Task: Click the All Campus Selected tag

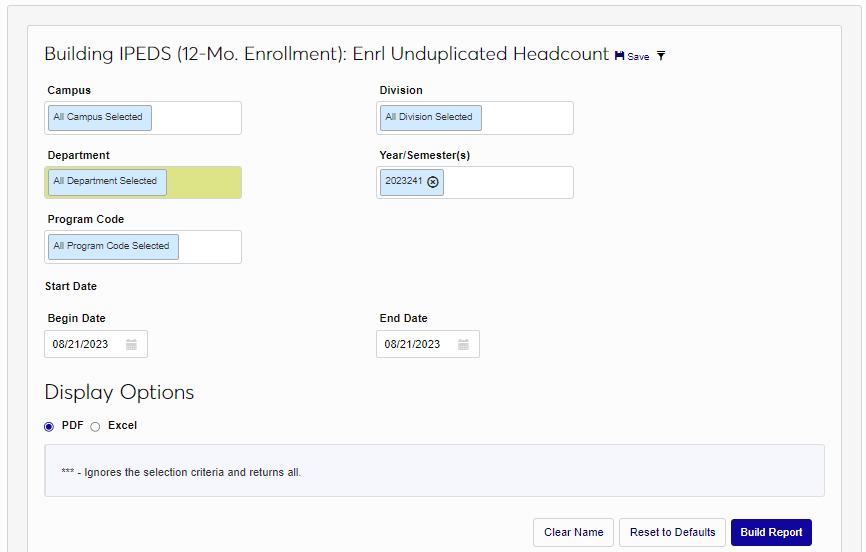Action: (x=98, y=118)
